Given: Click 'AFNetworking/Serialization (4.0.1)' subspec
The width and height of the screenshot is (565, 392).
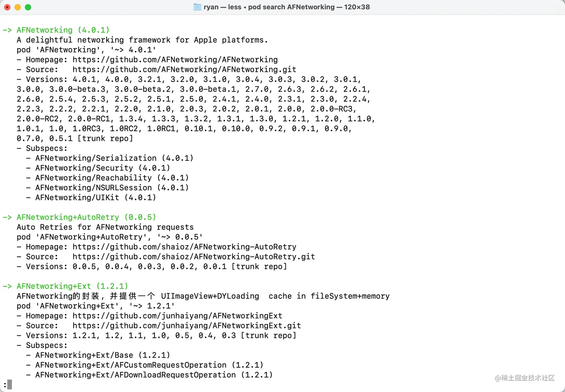Looking at the screenshot, I should tap(114, 158).
